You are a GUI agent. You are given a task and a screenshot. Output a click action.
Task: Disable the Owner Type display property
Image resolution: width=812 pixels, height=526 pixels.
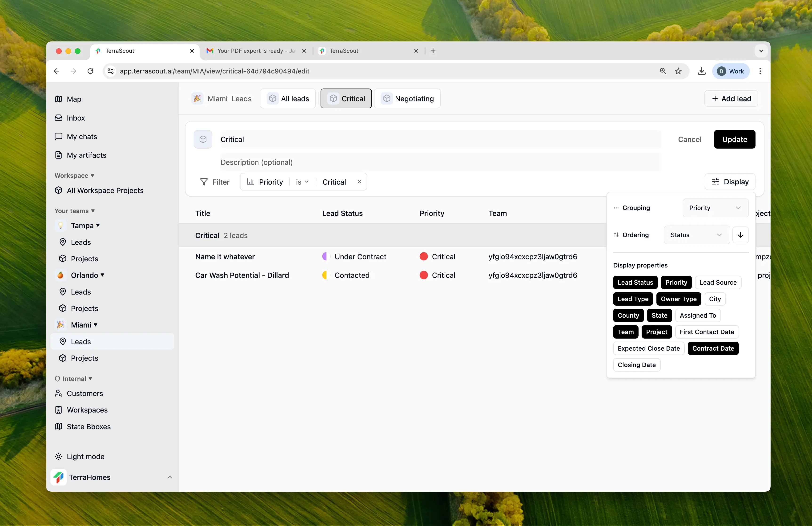tap(678, 299)
